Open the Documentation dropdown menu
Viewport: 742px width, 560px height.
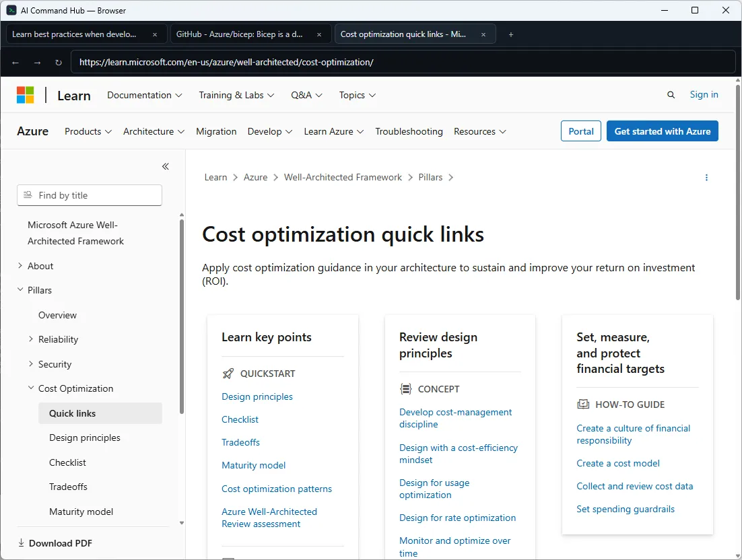(x=144, y=95)
